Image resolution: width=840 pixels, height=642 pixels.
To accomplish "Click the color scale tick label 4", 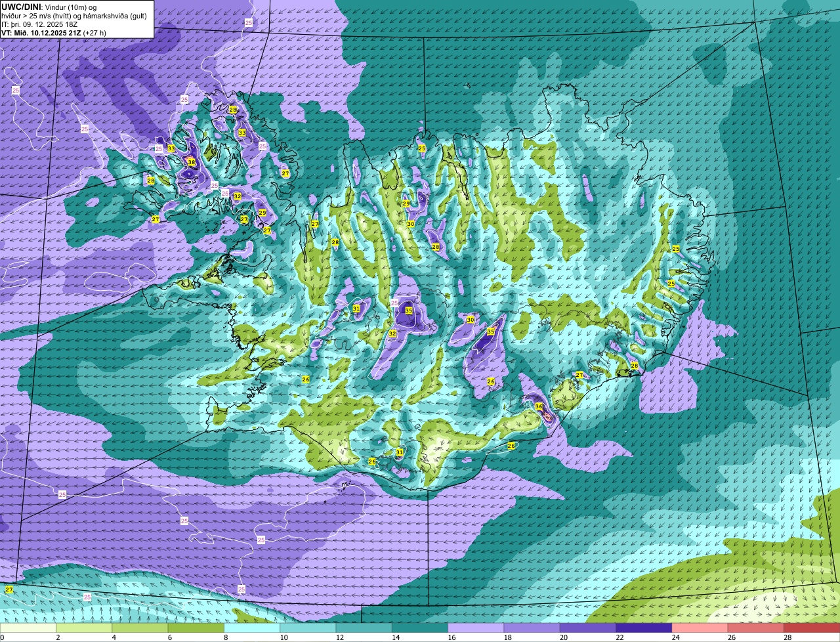I will tap(114, 637).
